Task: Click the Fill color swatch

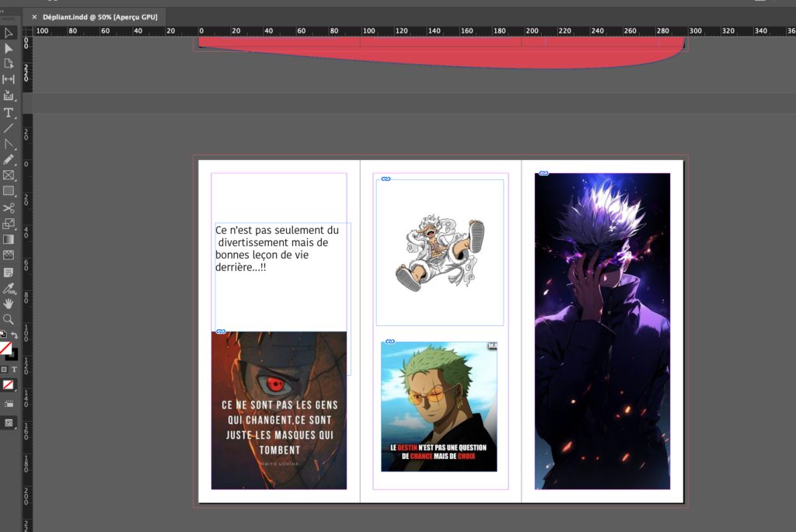Action: (5, 348)
